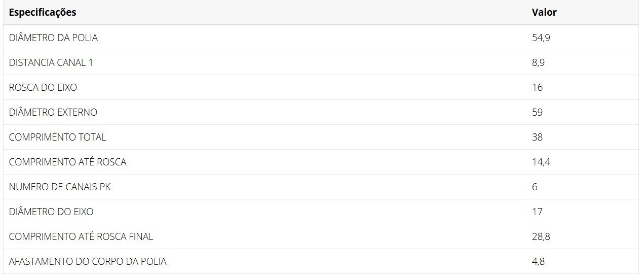Select the AFASTAMENTO DO CORPO DA POLIA label
The image size is (644, 276).
88,262
